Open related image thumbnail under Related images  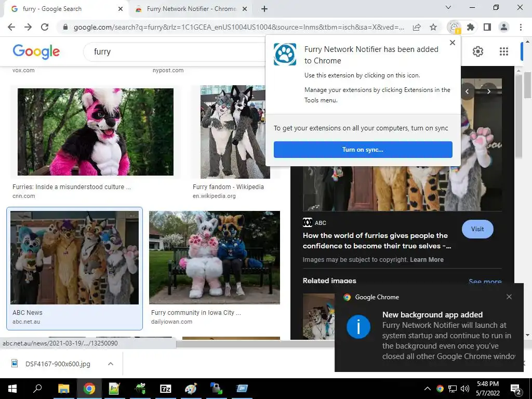tap(318, 316)
